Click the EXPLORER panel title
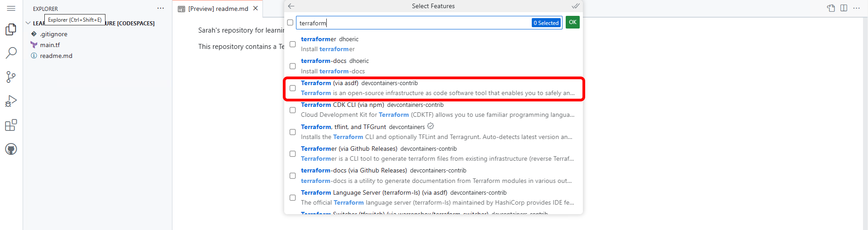This screenshot has height=230, width=868. pos(45,9)
